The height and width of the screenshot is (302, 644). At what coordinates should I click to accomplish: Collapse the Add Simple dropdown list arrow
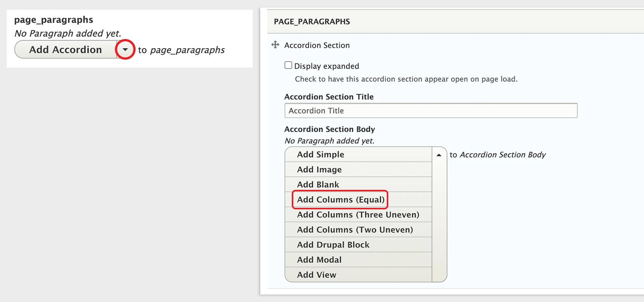click(439, 155)
